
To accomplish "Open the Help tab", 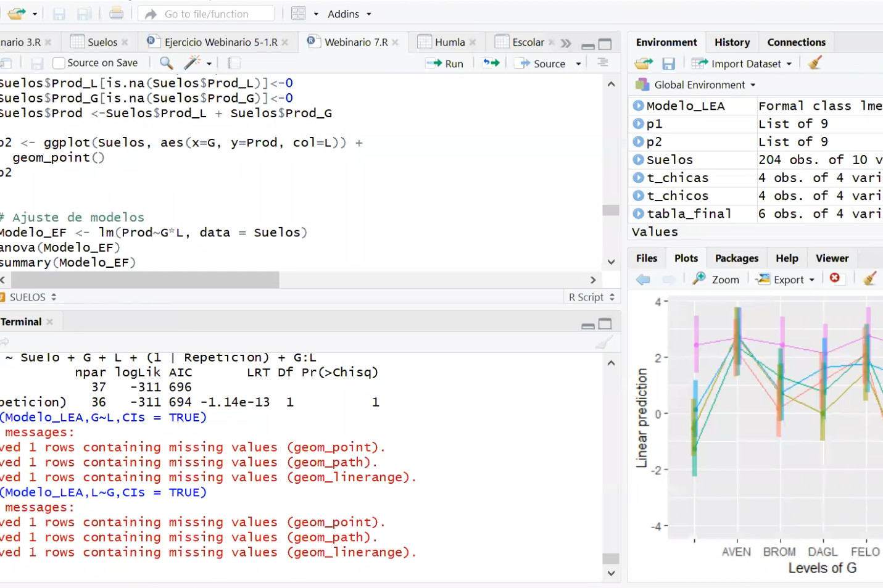I will tap(787, 258).
